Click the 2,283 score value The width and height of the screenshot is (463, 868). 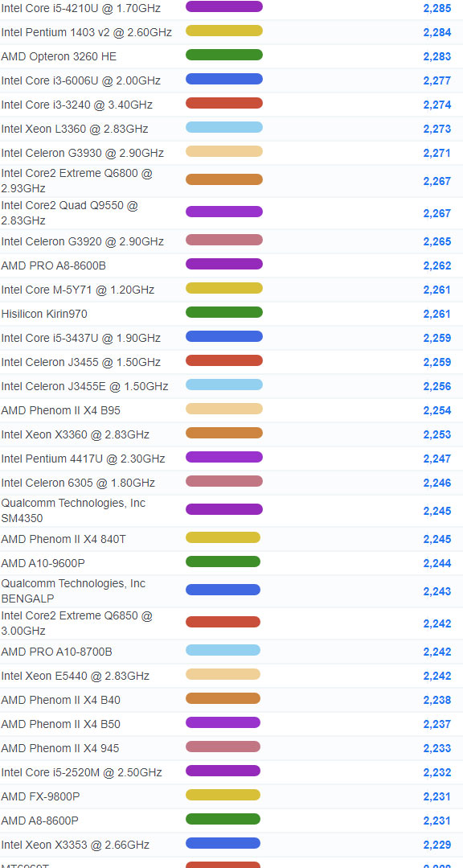(x=437, y=56)
